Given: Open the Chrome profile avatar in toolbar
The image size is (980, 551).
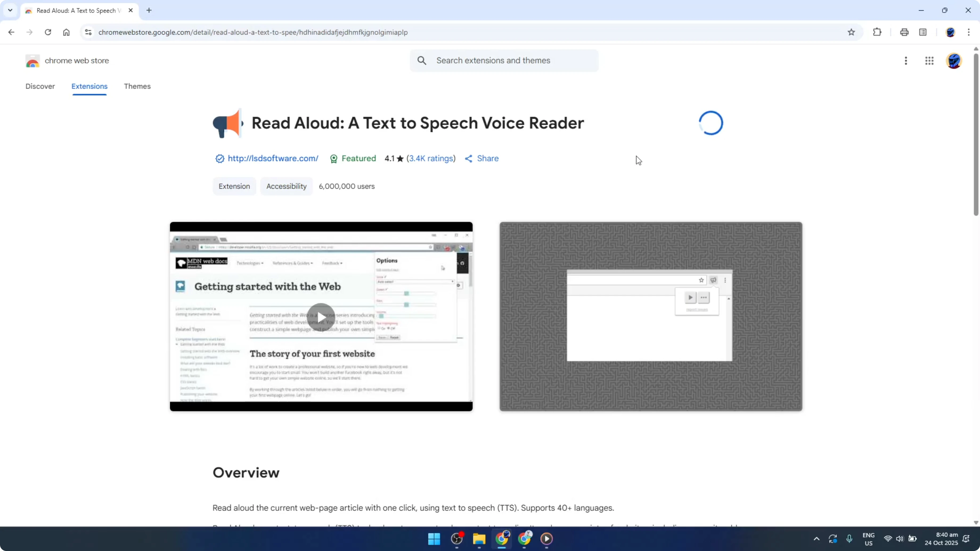Looking at the screenshot, I should [950, 32].
